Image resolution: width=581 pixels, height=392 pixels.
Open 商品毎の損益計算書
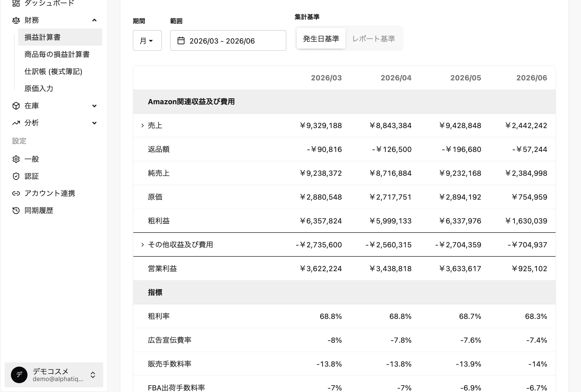click(x=57, y=54)
